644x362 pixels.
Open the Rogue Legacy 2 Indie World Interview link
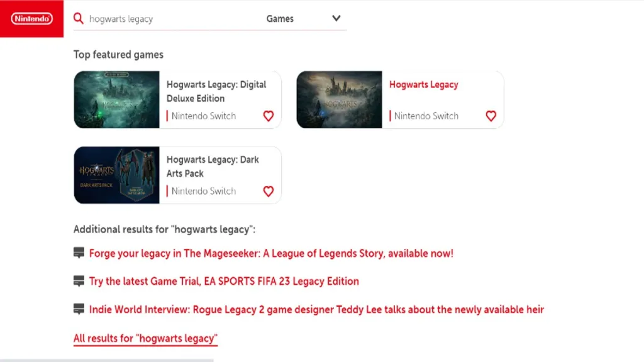pyautogui.click(x=316, y=309)
